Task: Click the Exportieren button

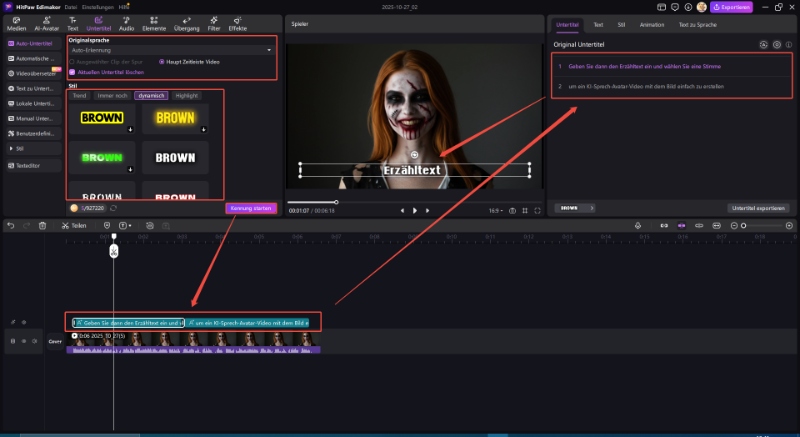Action: [731, 7]
